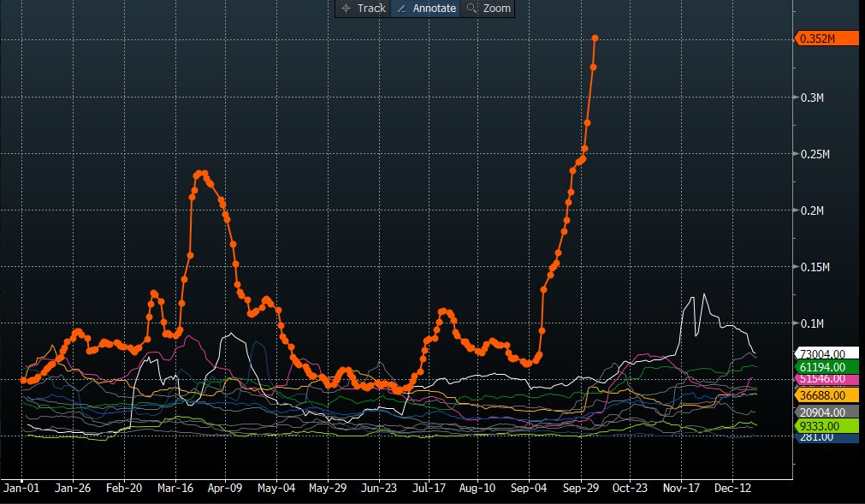Pick the Mar-16 date label
The image size is (865, 504).
coord(175,488)
